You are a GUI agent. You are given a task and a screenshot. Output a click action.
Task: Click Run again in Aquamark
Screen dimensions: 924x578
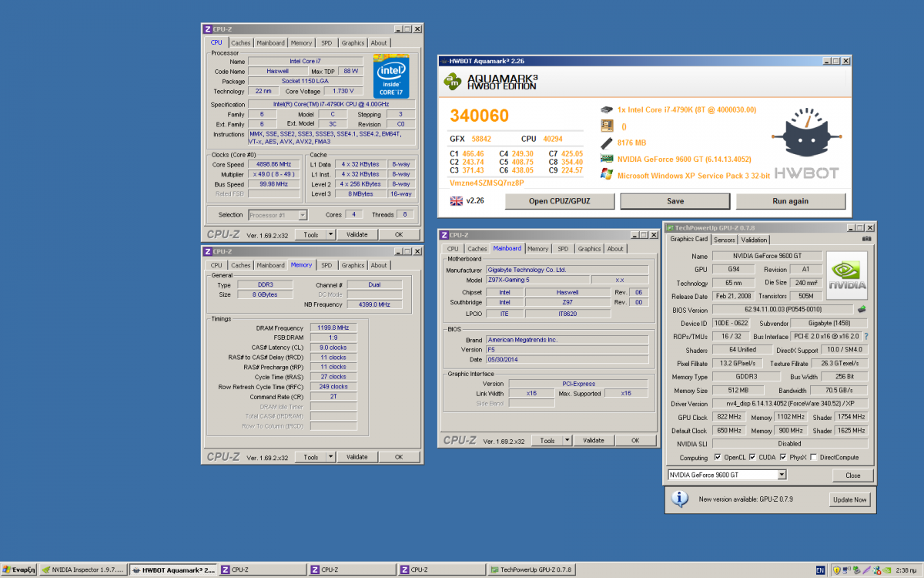791,201
